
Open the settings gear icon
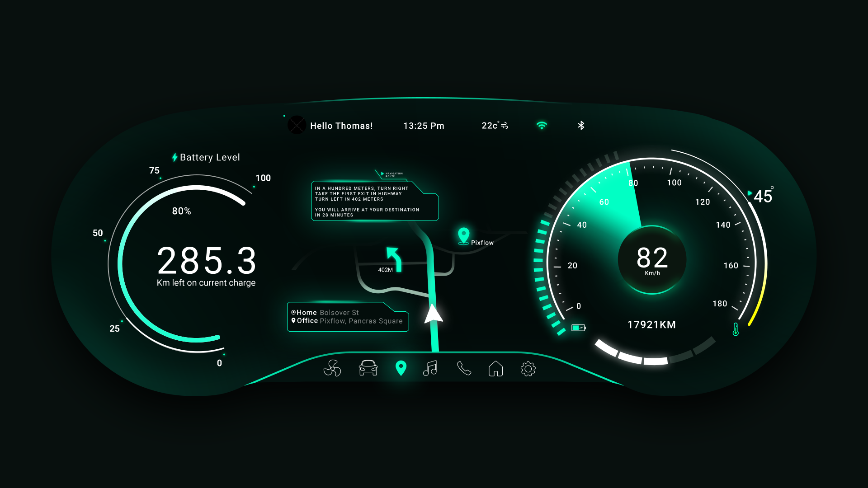coord(528,369)
